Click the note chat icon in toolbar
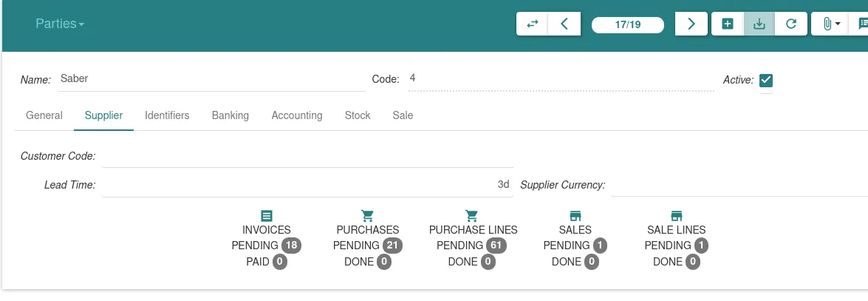This screenshot has width=868, height=301. coord(861,24)
